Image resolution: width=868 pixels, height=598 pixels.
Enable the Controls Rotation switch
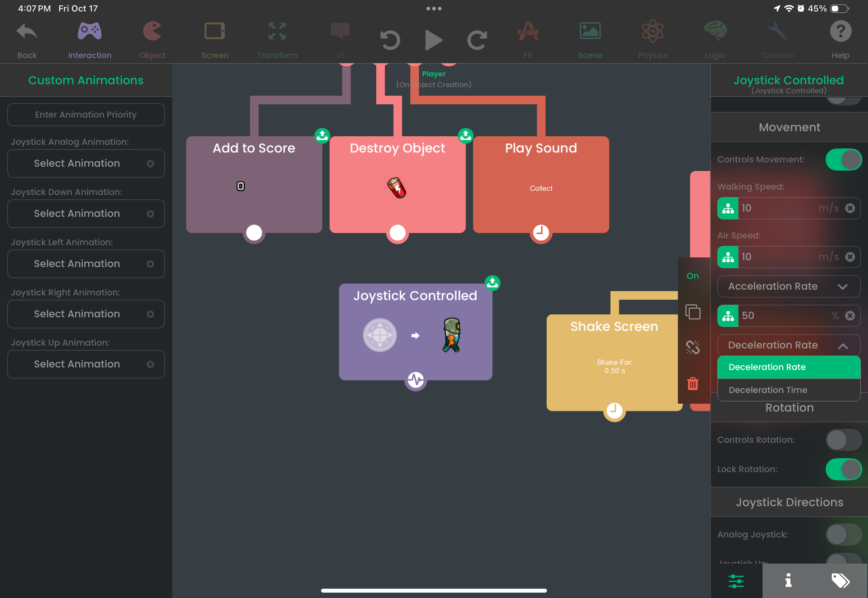(x=843, y=440)
